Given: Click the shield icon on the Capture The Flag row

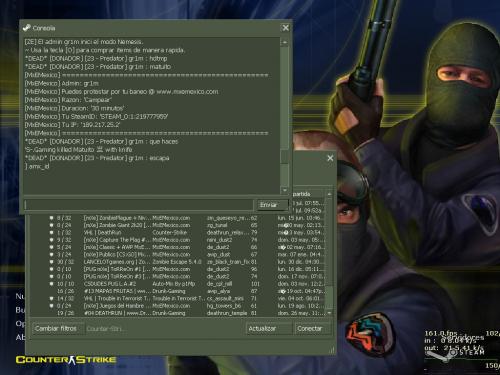Looking at the screenshot, I should point(51,240).
